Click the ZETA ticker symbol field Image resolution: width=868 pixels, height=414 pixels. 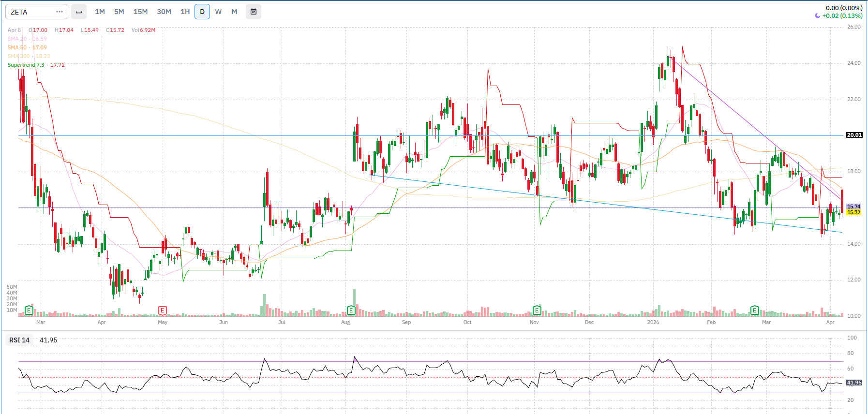pyautogui.click(x=29, y=12)
